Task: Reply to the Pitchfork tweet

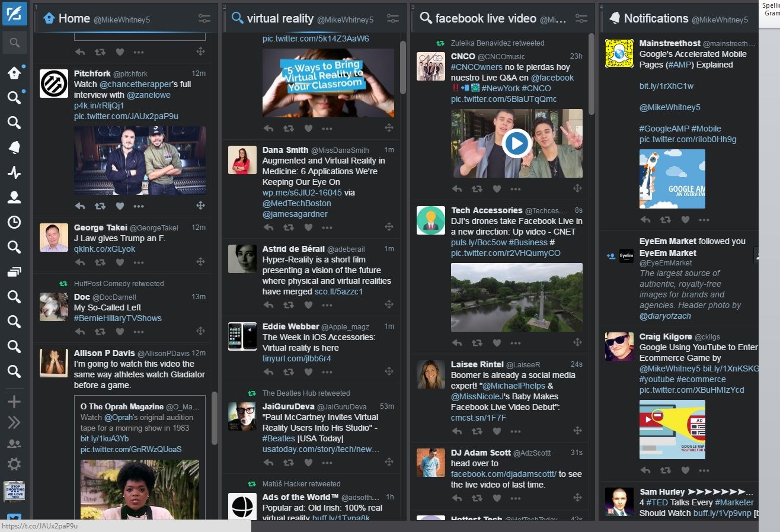Action: (80, 206)
